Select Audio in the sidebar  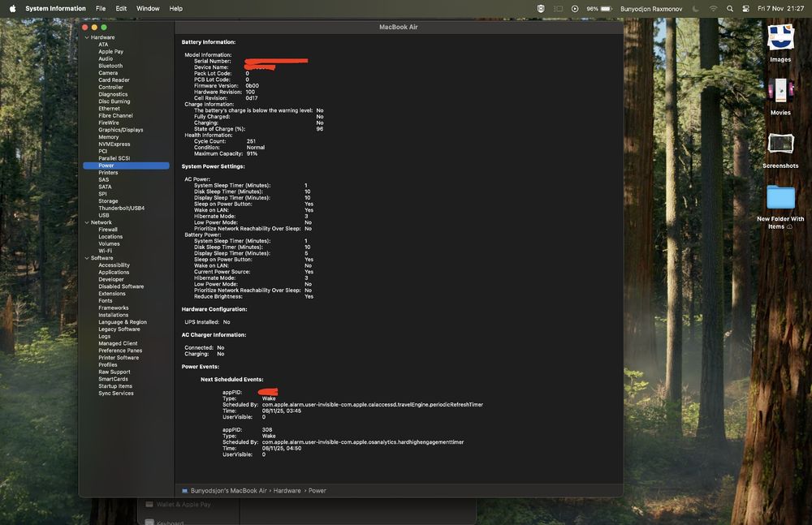106,58
